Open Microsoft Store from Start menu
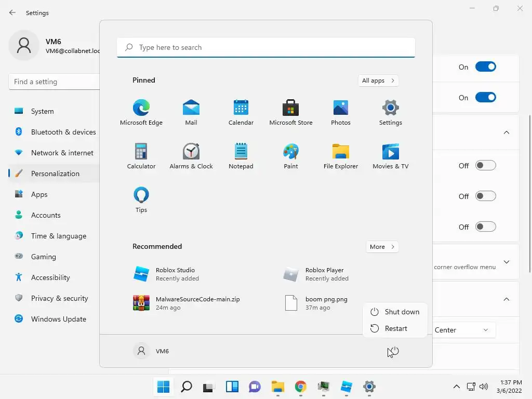The width and height of the screenshot is (532, 399). pos(291,112)
